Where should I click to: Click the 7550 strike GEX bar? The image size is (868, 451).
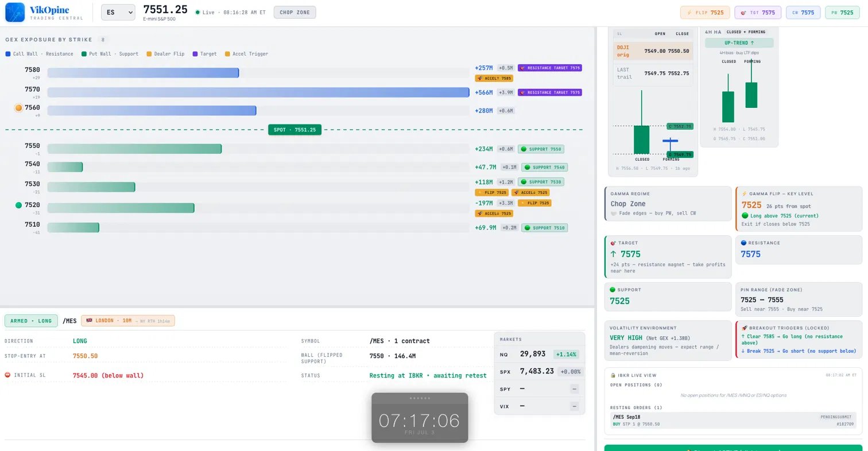pyautogui.click(x=134, y=149)
